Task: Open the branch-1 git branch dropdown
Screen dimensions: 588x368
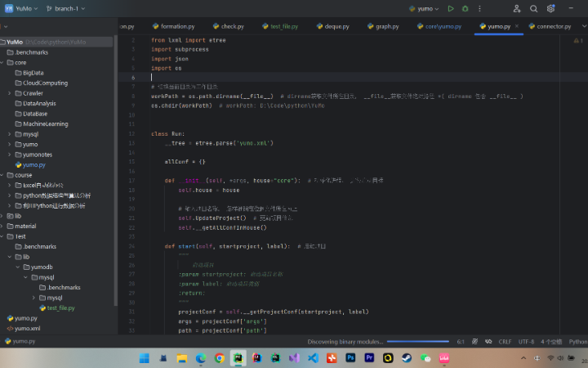Action: 65,9
